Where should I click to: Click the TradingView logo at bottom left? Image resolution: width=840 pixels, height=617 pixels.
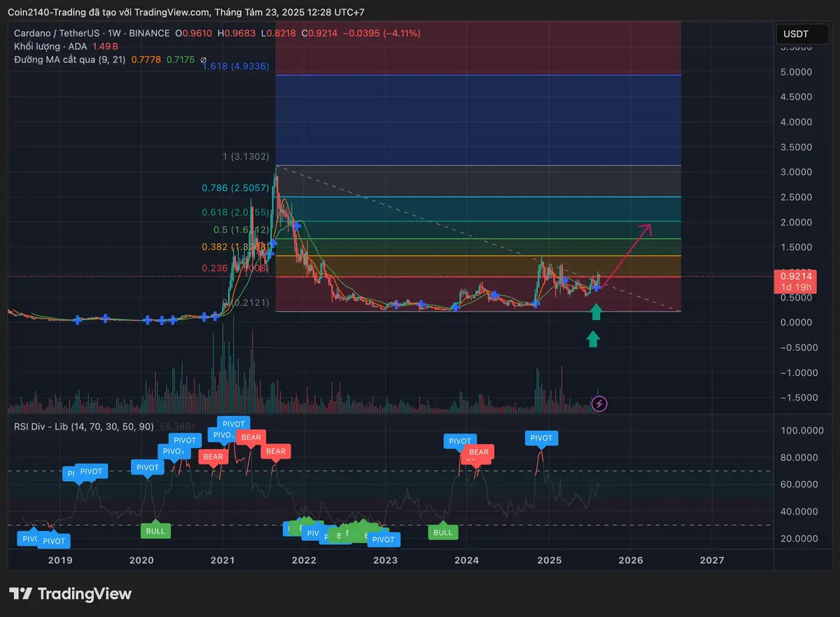coord(70,594)
